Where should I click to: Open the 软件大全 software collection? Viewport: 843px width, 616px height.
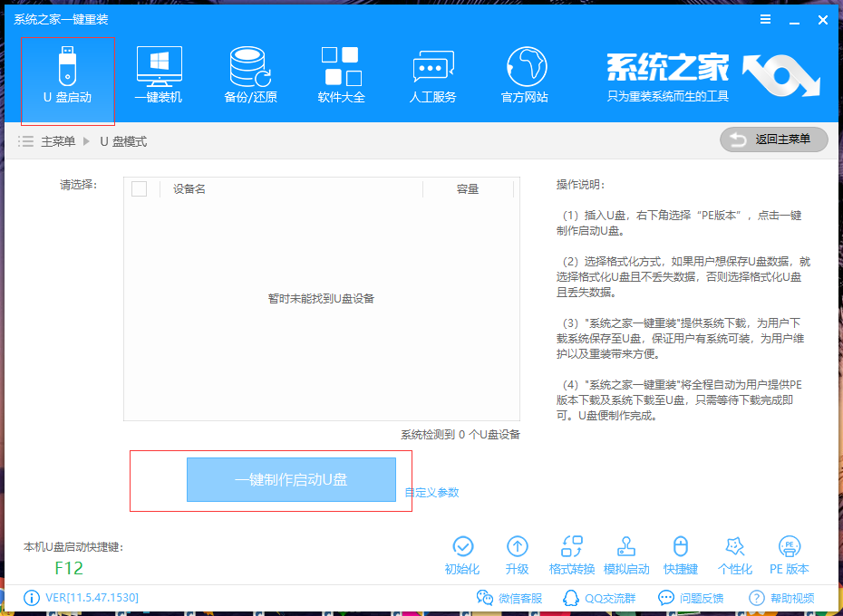[342, 74]
